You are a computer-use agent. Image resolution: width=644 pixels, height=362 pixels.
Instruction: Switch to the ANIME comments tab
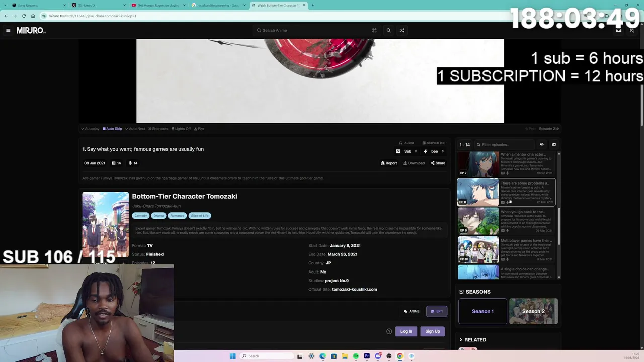click(x=412, y=311)
